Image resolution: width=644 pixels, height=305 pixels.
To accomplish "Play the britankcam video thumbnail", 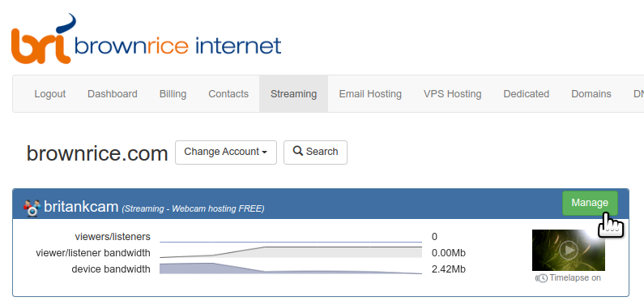I will coord(569,250).
